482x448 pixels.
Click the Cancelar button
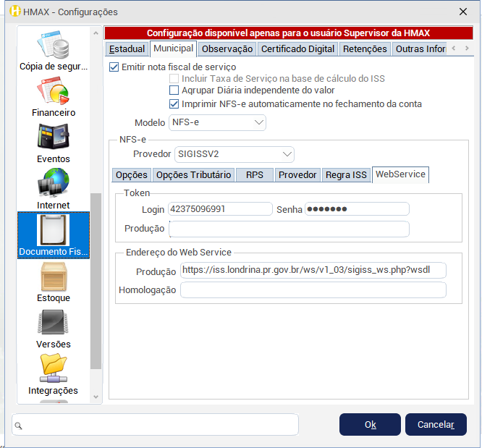[436, 425]
